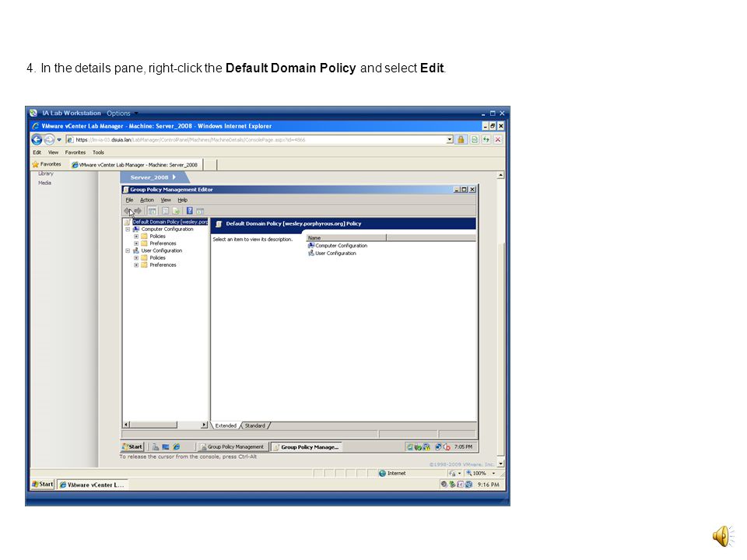The height and width of the screenshot is (560, 747).
Task: Select the VMware vCenter Lab Manager browser tab
Action: [135, 165]
